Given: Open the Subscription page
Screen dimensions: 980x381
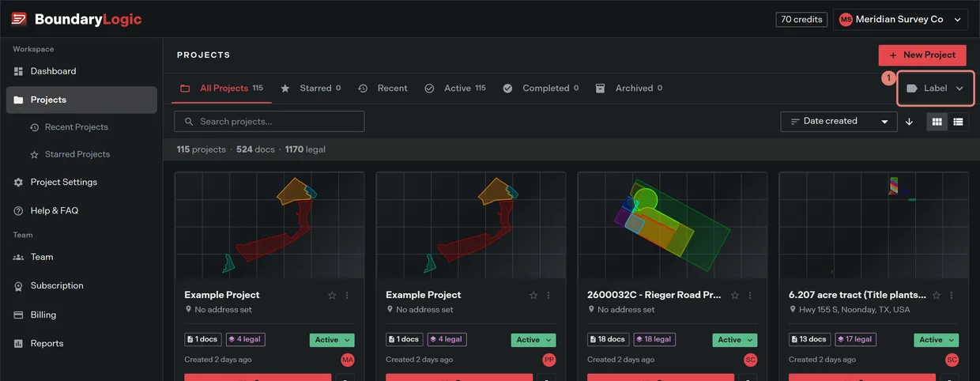Looking at the screenshot, I should [x=81, y=285].
